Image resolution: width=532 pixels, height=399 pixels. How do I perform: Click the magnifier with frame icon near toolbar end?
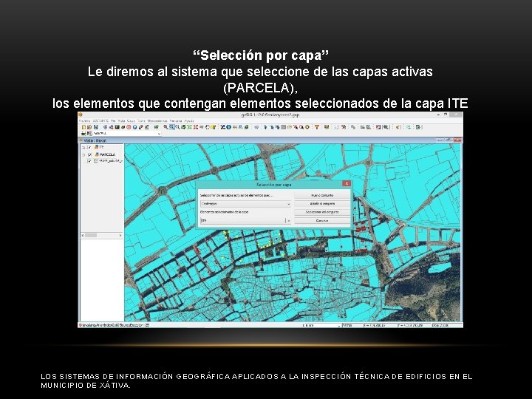pyautogui.click(x=386, y=127)
